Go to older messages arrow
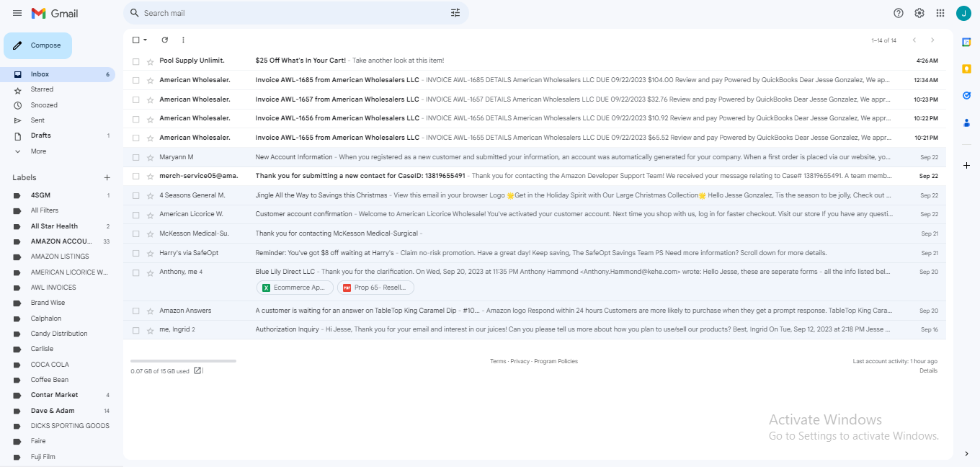Screen dimensions: 980x467 click(932, 40)
